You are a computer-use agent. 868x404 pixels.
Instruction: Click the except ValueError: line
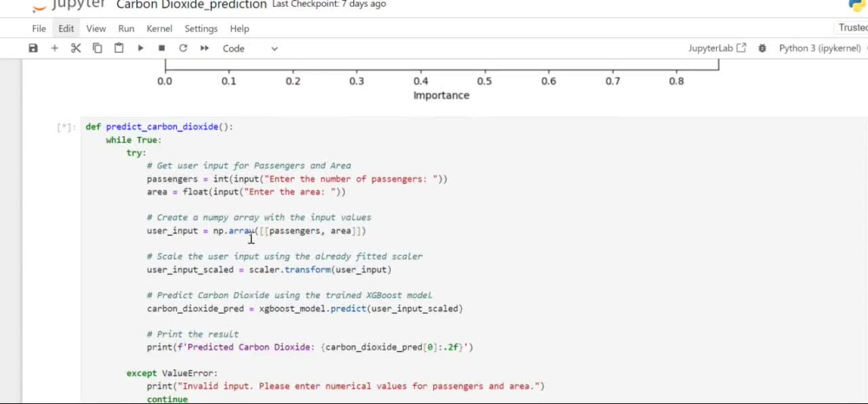point(172,373)
